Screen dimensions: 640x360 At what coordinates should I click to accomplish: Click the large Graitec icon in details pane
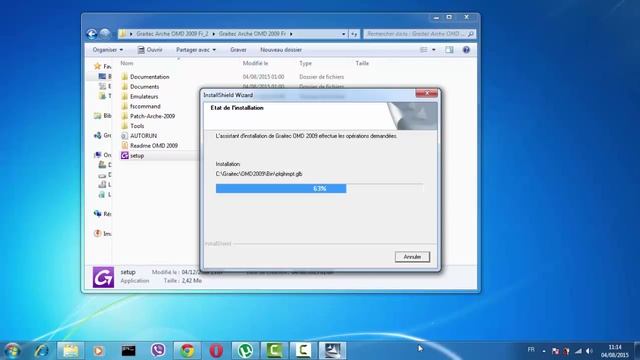click(103, 277)
